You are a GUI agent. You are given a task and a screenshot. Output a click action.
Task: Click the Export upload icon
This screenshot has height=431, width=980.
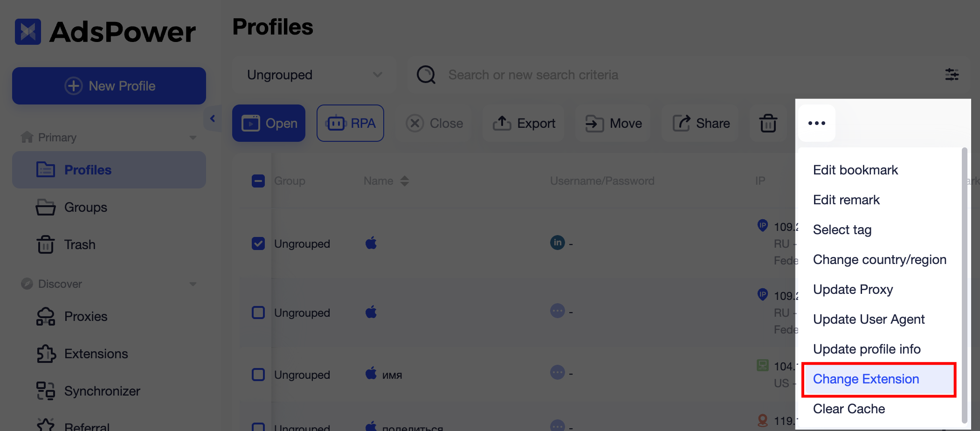[x=501, y=123]
